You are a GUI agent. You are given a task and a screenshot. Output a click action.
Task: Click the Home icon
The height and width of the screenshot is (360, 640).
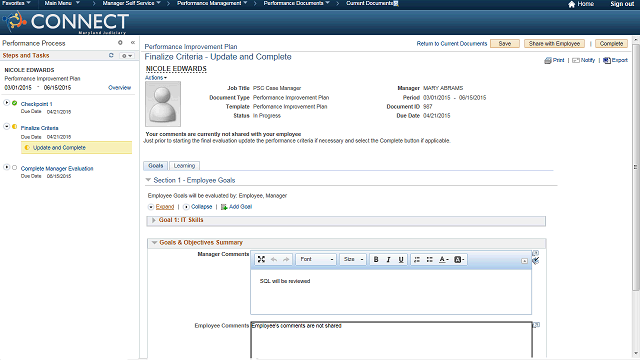coord(571,4)
